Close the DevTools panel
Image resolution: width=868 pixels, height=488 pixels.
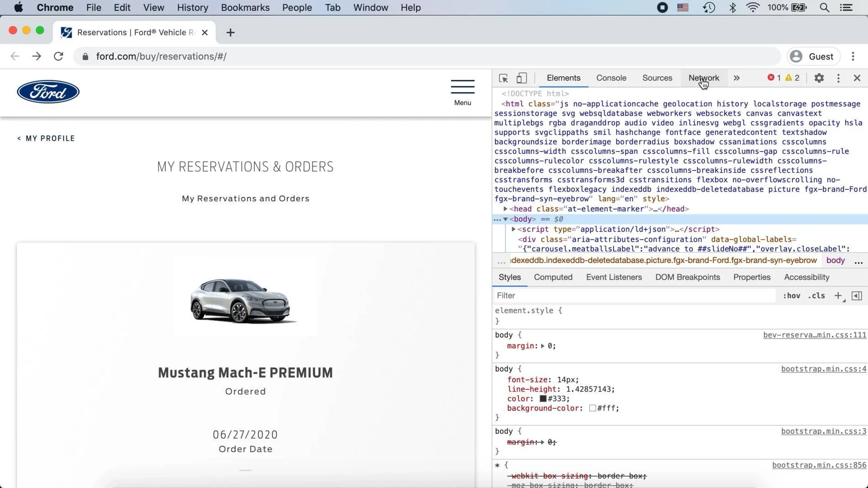(x=857, y=78)
